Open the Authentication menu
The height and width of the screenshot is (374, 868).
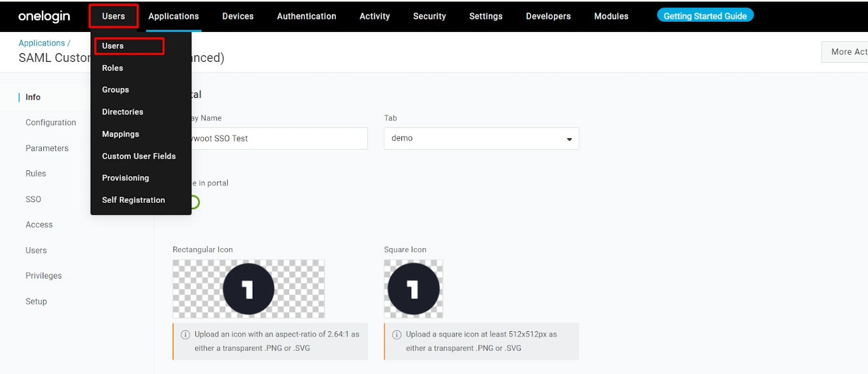tap(307, 16)
